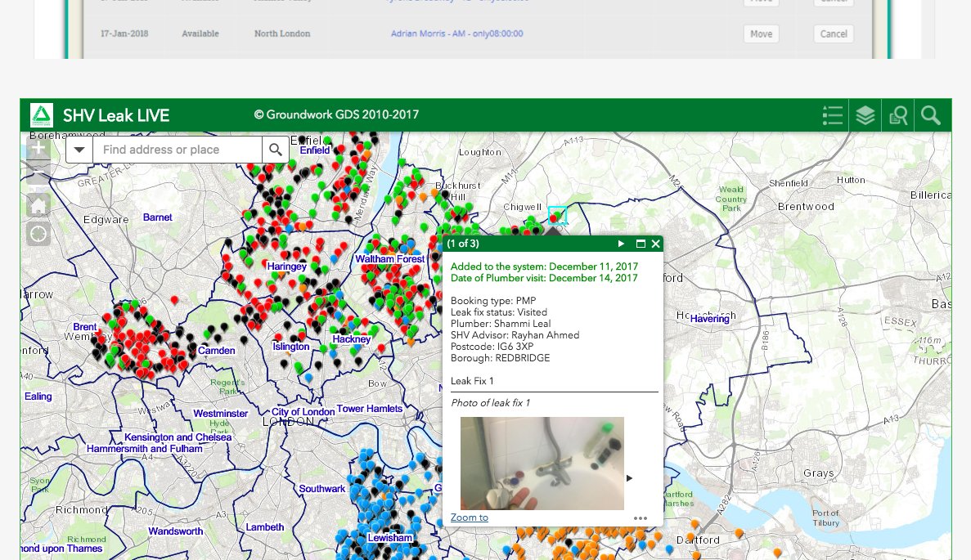Screen dimensions: 971x560
Task: Click SHV Advisor: Rayhan Ahmed text
Action: pos(515,335)
